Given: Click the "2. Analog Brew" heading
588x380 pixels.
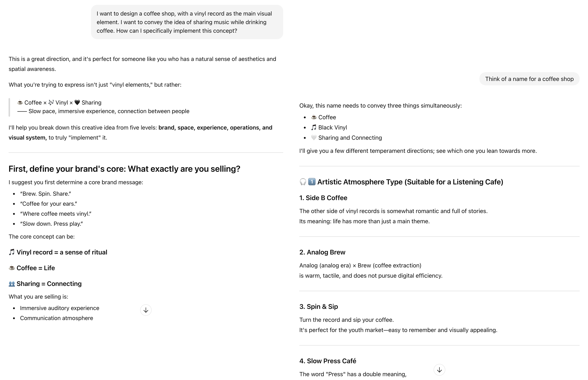Looking at the screenshot, I should pyautogui.click(x=322, y=252).
